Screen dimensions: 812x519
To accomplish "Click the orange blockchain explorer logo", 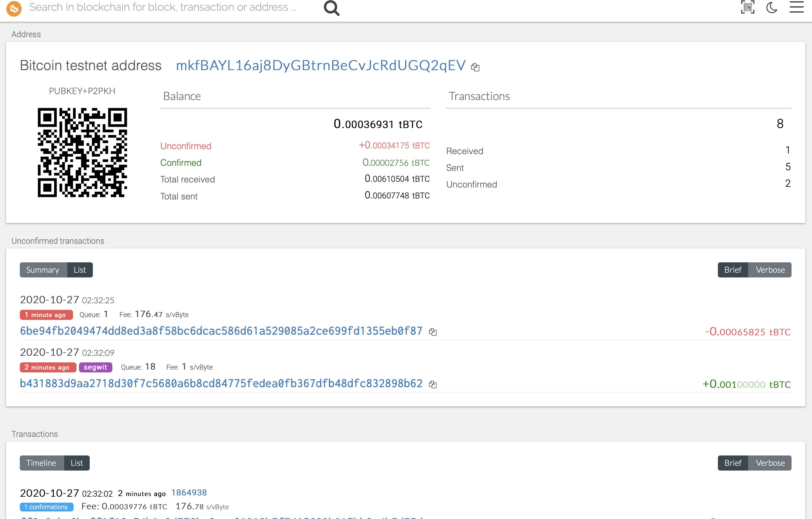I will [14, 8].
